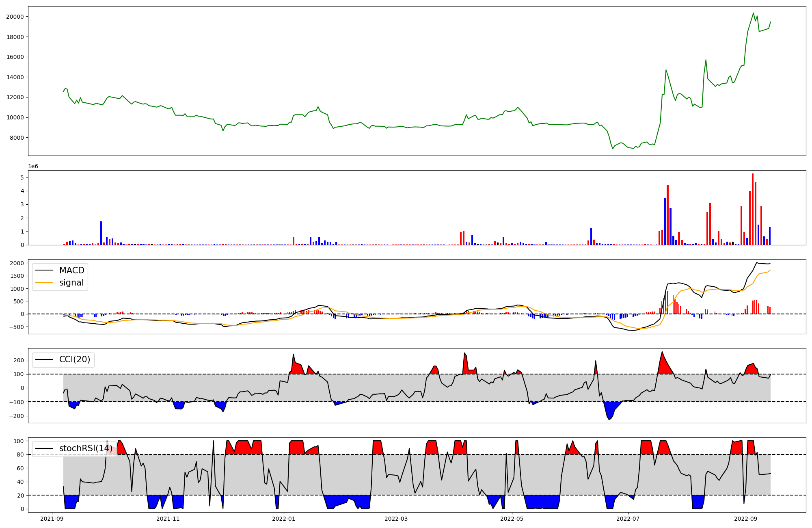Click the 8000 price axis label
The height and width of the screenshot is (528, 812).
pos(16,138)
